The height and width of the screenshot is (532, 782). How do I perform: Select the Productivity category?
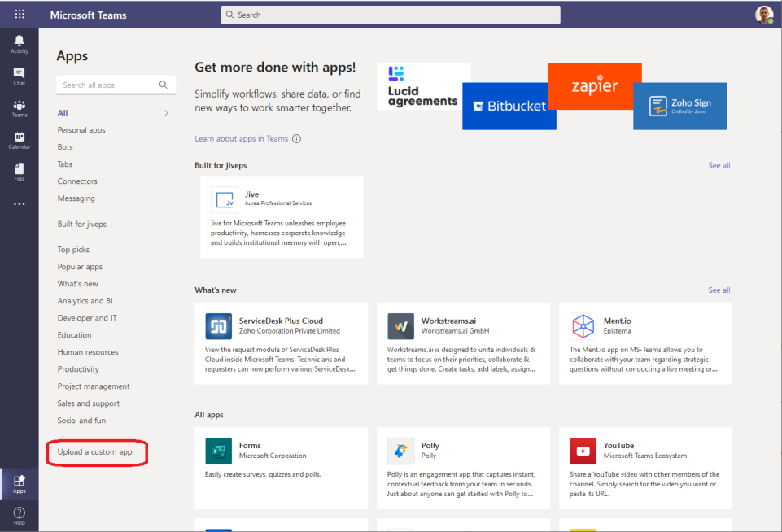point(78,369)
